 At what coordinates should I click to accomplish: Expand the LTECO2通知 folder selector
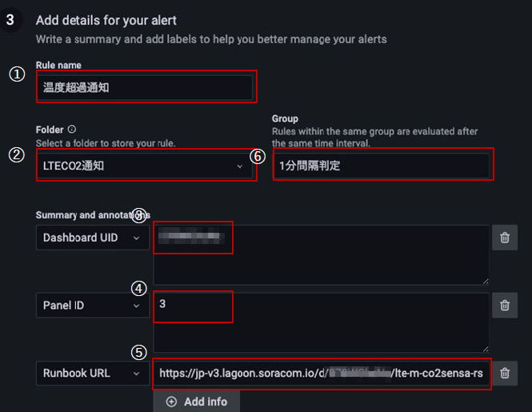[x=145, y=166]
